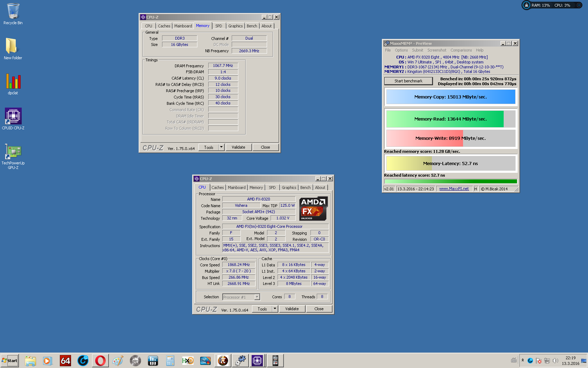Switch to Mainboard tab in upper CPU-Z

[183, 26]
